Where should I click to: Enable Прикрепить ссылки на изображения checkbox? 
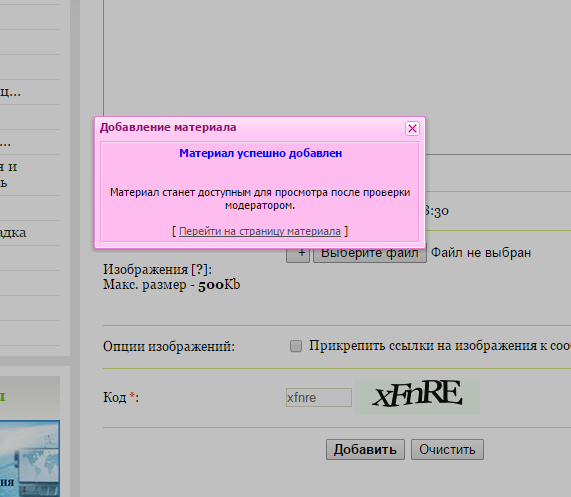click(x=296, y=346)
